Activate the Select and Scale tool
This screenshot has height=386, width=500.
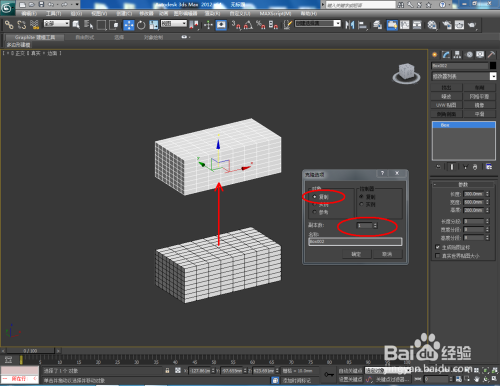coord(154,25)
